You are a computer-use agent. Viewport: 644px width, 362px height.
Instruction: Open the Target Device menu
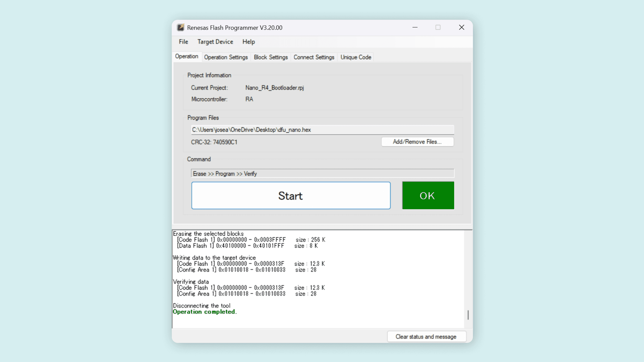tap(215, 42)
